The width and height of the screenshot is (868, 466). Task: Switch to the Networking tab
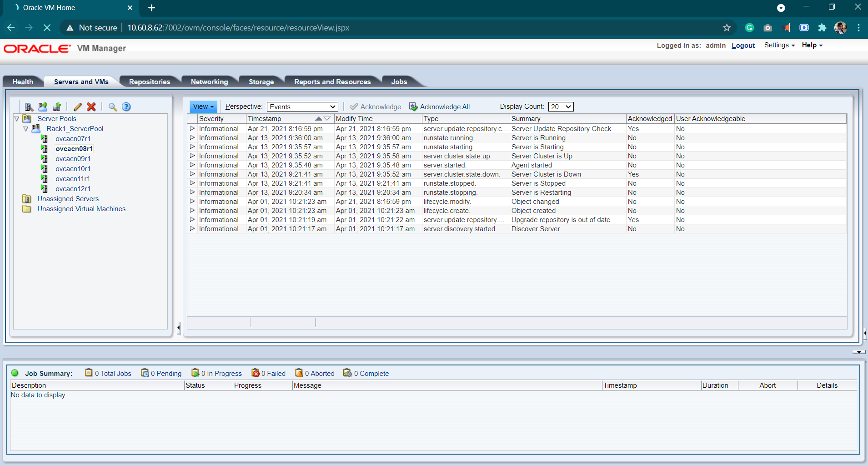(209, 82)
